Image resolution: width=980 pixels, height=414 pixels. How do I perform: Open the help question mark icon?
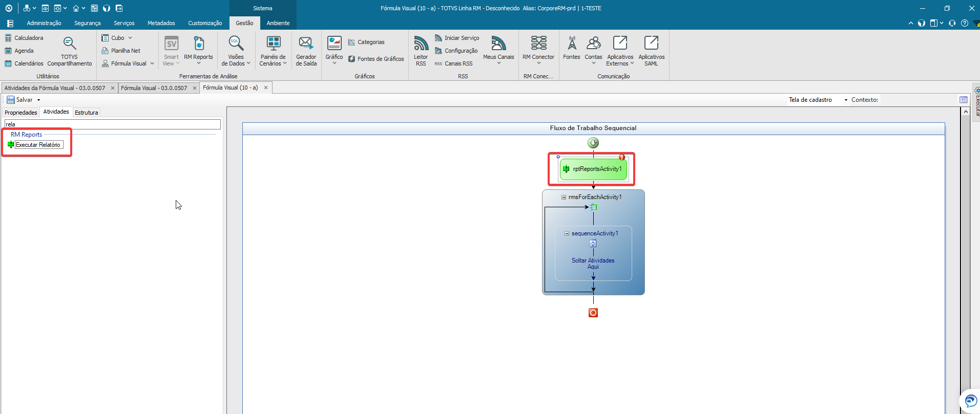point(965,23)
